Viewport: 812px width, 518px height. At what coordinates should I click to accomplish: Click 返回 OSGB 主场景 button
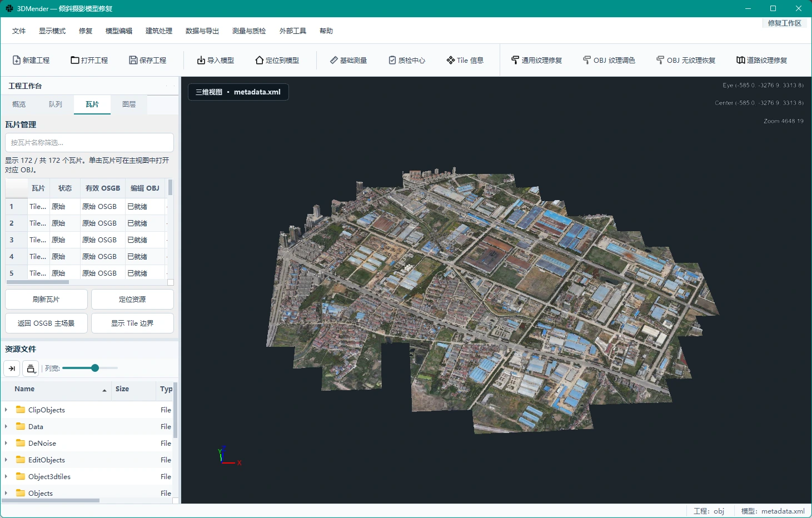tap(46, 323)
